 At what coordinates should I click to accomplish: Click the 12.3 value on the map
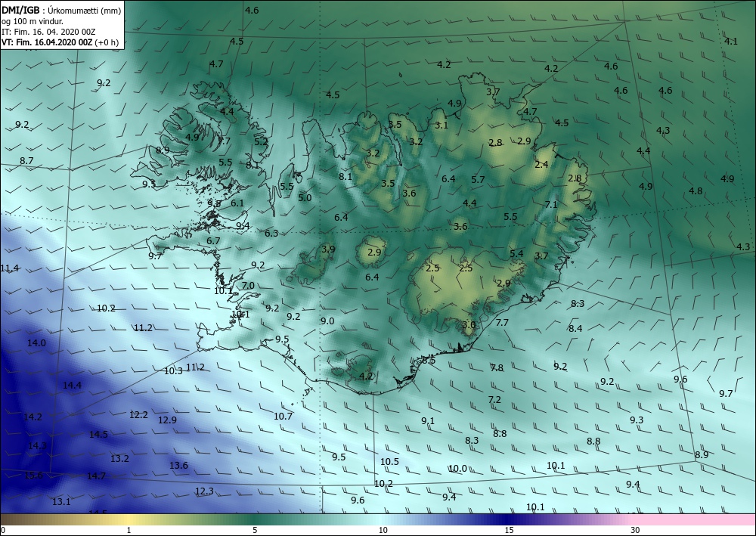tap(204, 491)
